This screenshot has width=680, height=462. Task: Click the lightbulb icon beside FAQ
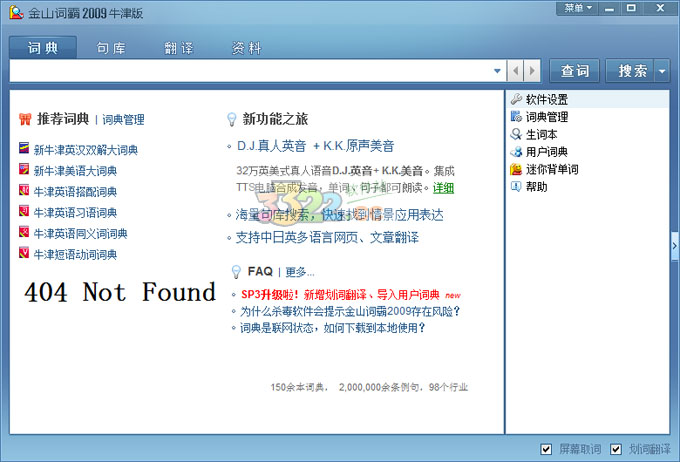[236, 272]
